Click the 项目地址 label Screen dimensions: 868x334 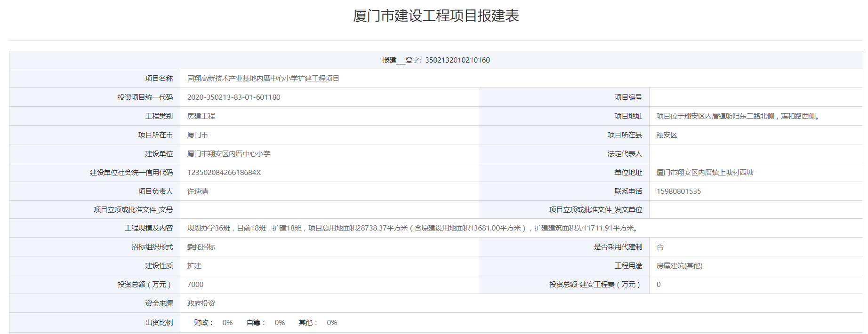628,116
